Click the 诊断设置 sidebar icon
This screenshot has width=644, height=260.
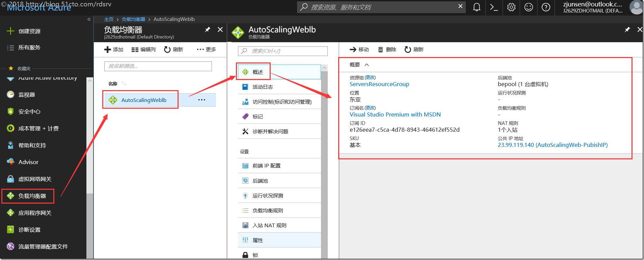[10, 230]
